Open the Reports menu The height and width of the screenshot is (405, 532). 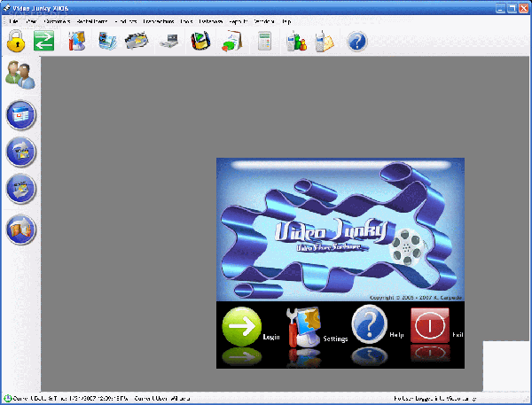point(239,21)
